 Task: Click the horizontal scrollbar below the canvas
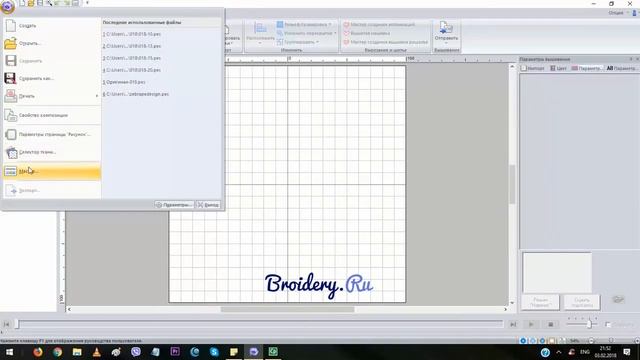pos(287,309)
